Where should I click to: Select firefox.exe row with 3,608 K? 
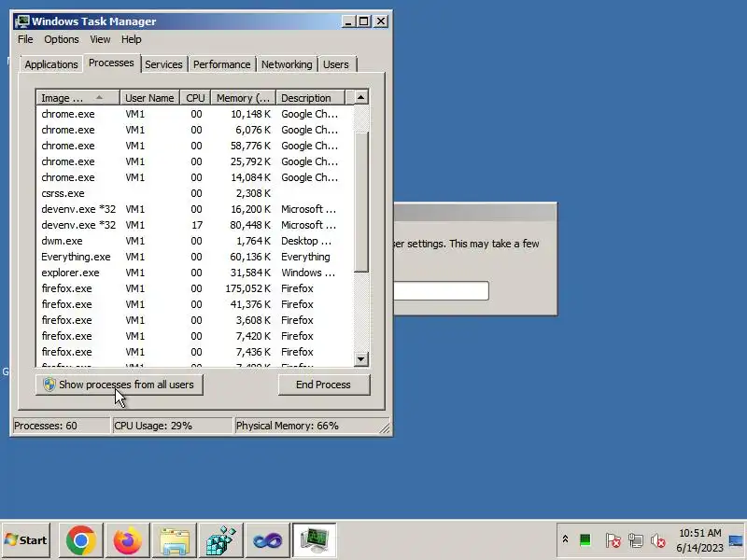(195, 320)
